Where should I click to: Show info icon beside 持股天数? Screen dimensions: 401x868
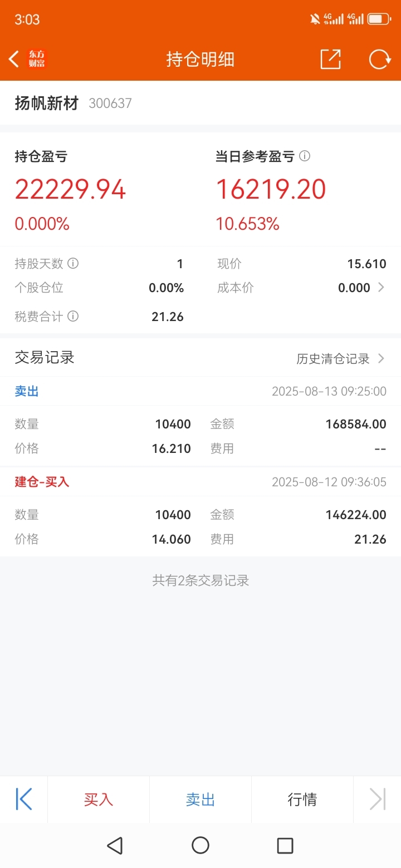[73, 263]
